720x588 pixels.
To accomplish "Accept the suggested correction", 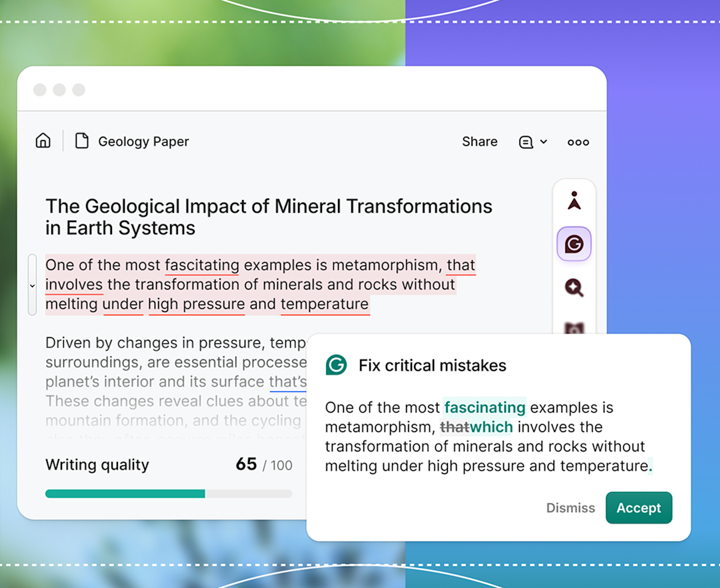I will pos(638,508).
